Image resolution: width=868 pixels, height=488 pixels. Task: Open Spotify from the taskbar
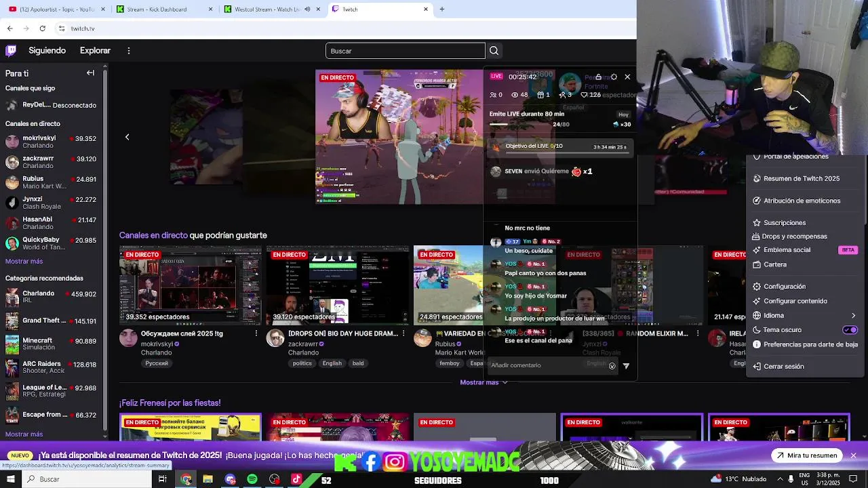point(252,479)
